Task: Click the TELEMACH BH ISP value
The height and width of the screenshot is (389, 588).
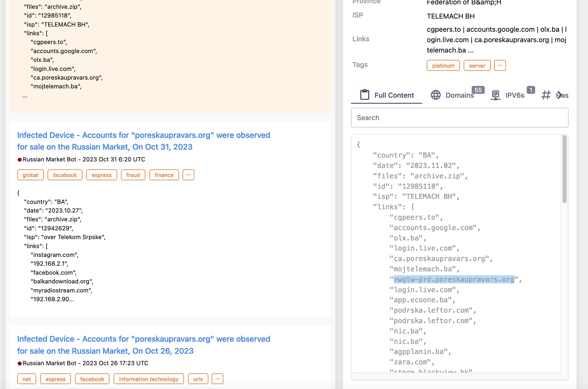Action: tap(451, 16)
